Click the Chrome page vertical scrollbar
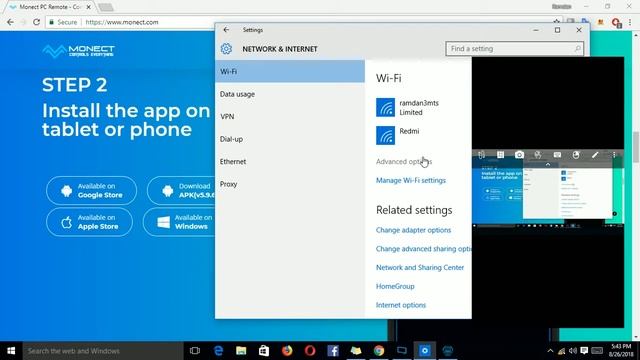The image size is (640, 360). coord(636,147)
